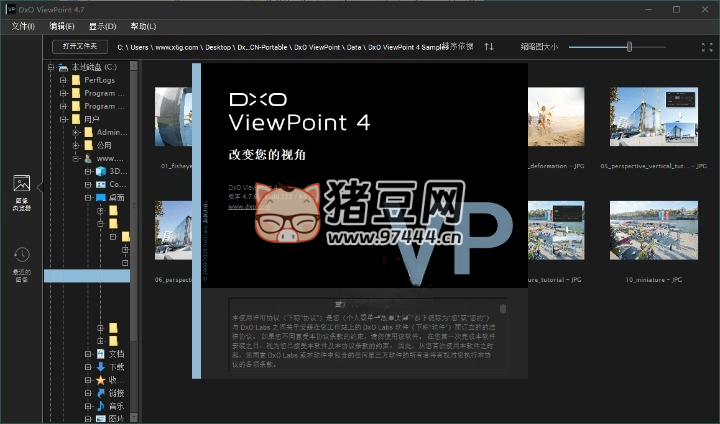Click the 3D objects folder icon
The height and width of the screenshot is (424, 720).
[101, 172]
